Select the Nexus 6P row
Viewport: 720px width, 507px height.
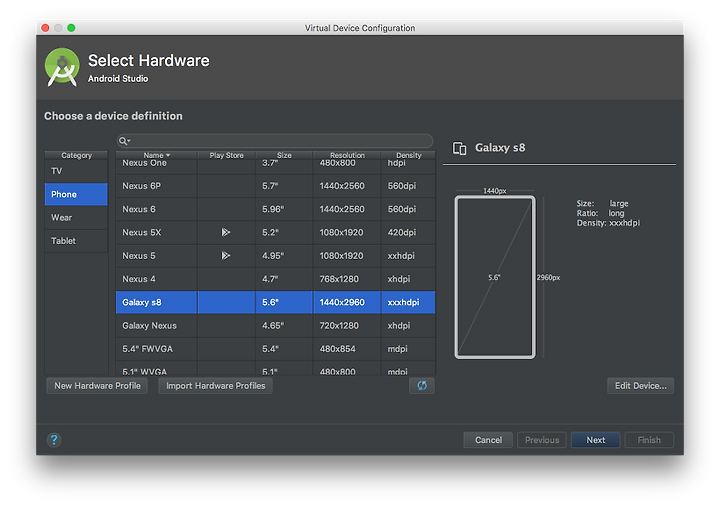pos(276,186)
